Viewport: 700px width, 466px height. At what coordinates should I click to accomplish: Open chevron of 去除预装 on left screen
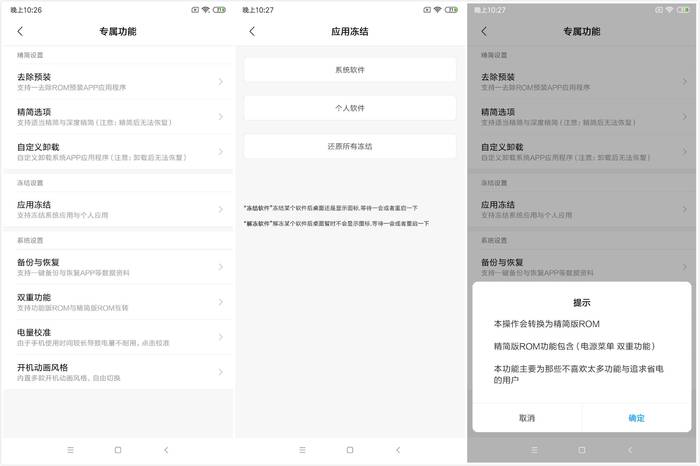(x=221, y=82)
